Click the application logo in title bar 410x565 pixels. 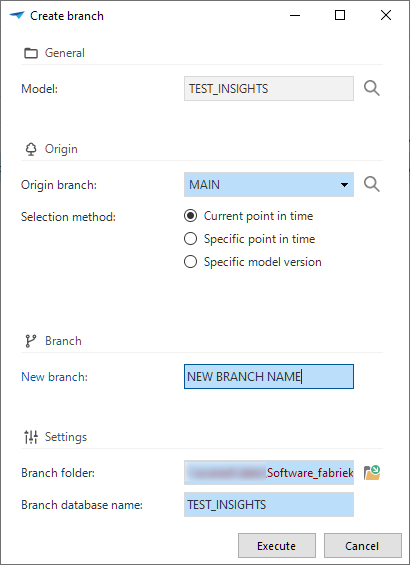click(x=17, y=15)
